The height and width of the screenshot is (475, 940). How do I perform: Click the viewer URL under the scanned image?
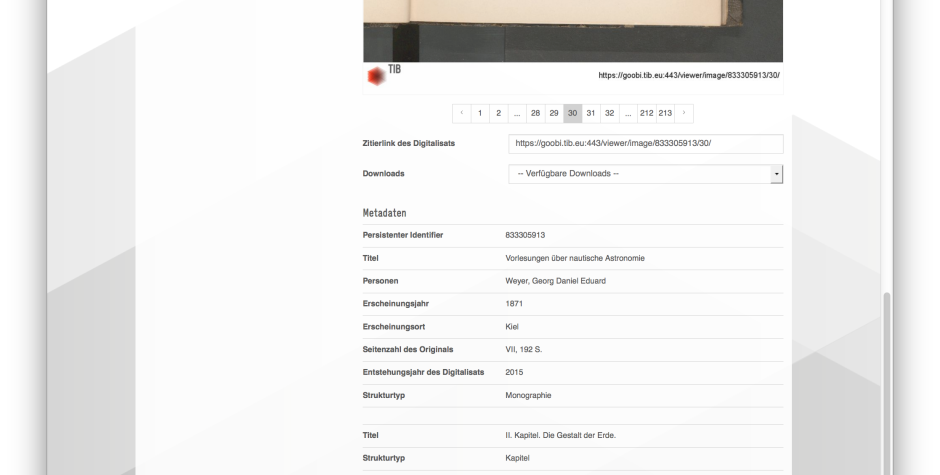tap(689, 76)
